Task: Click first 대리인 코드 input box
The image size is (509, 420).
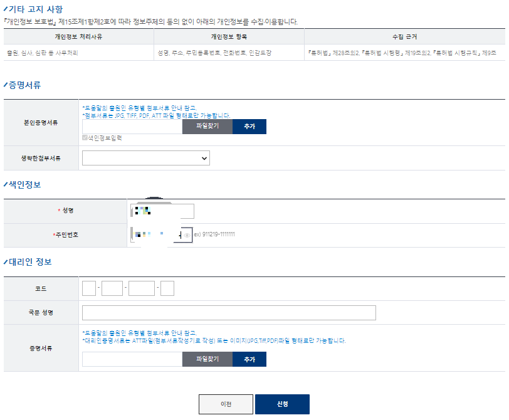Action: 89,288
